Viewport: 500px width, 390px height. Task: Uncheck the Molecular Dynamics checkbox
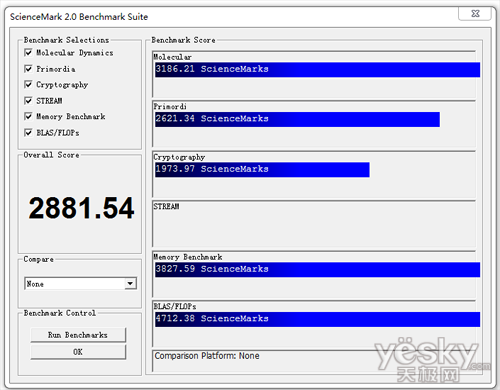tap(28, 53)
